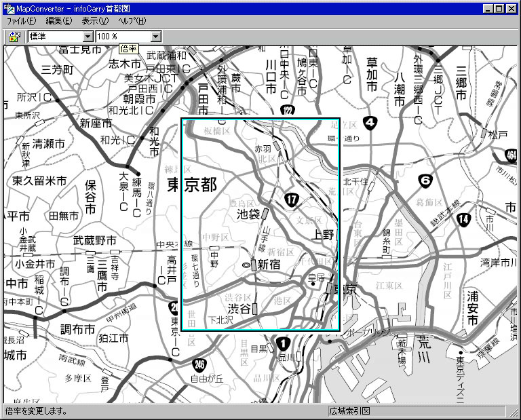Screen dimensions: 521x420
Task: Click the route 6 highway shield
Action: [x=425, y=181]
